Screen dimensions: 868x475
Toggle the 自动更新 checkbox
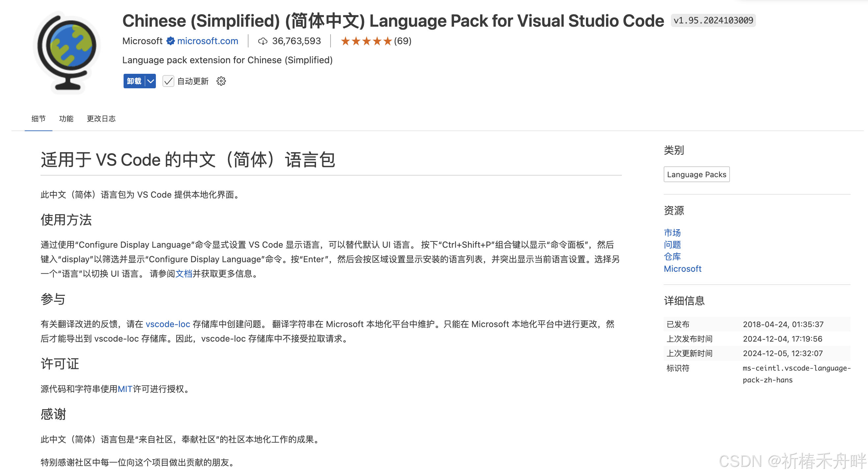pyautogui.click(x=168, y=81)
